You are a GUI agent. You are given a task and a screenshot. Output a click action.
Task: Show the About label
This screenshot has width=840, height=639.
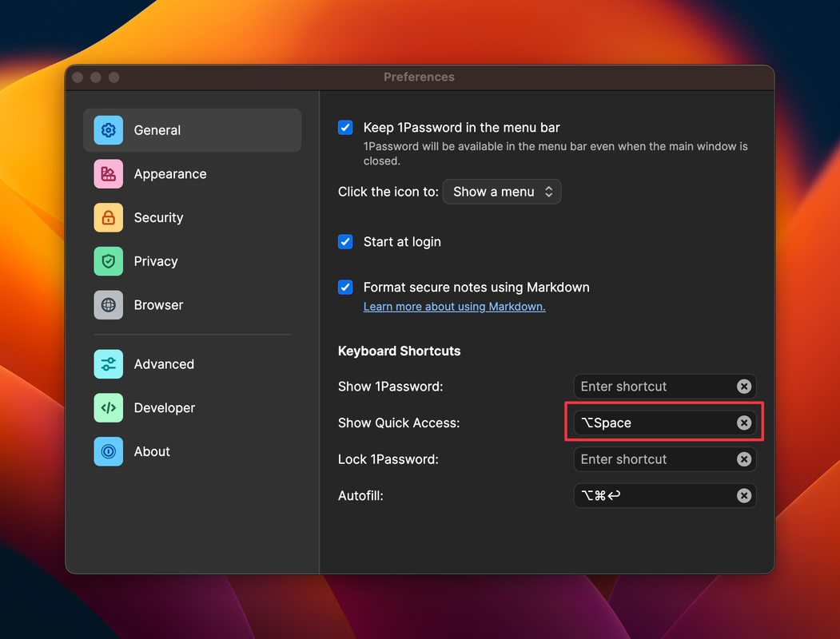coord(152,451)
